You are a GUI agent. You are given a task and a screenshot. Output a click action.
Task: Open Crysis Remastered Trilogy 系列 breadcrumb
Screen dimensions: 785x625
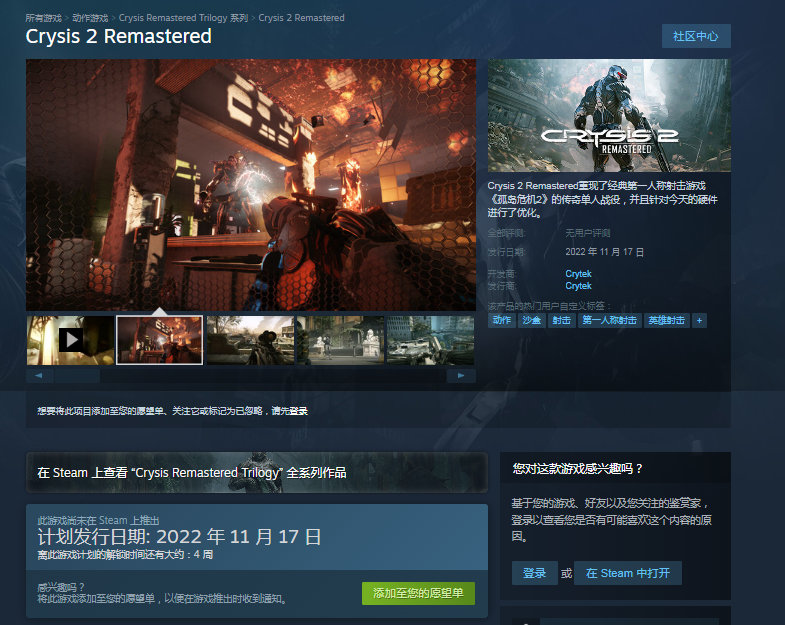click(183, 18)
